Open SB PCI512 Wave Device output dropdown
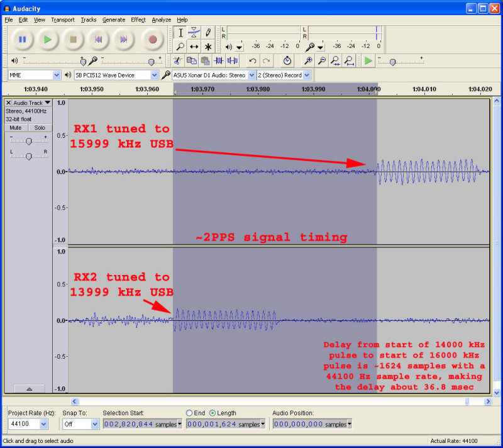 click(x=154, y=75)
